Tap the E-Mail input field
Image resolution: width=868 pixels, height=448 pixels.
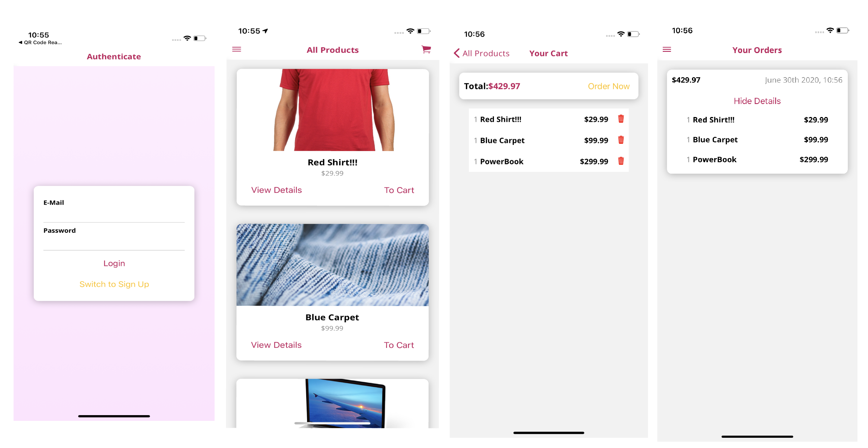click(114, 214)
